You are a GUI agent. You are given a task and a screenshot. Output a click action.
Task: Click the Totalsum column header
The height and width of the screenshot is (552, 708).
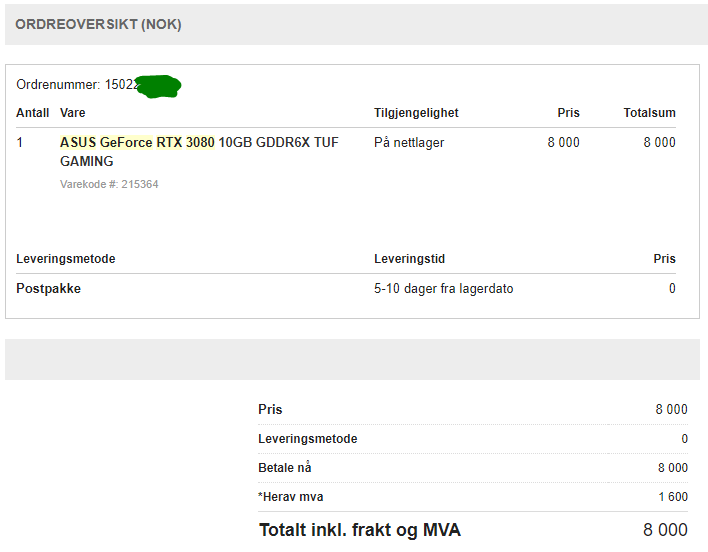[x=649, y=113]
